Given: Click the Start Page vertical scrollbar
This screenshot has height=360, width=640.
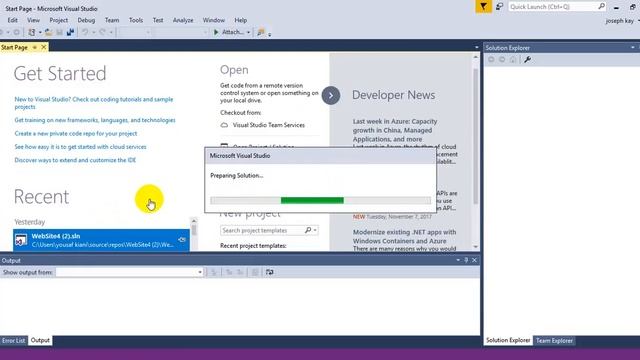Looking at the screenshot, I should point(476,151).
